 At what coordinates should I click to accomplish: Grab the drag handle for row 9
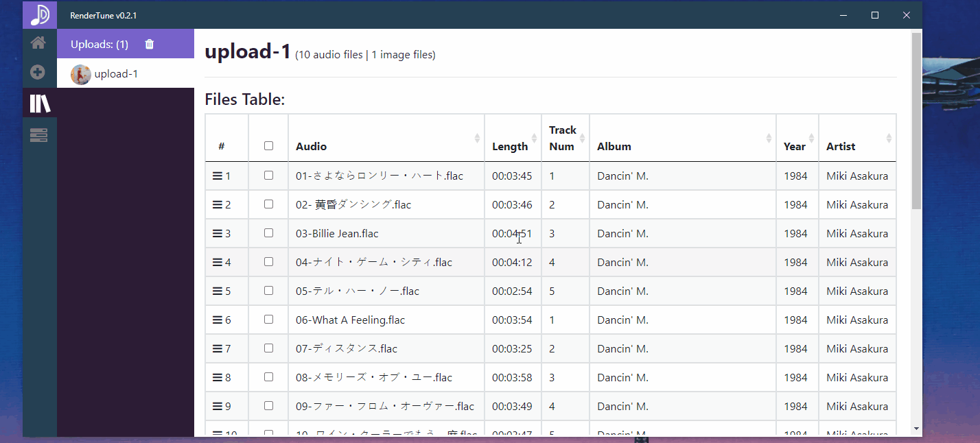217,406
